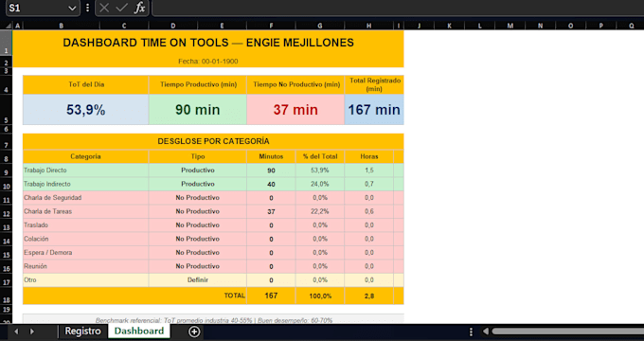Select the 167 min total cell

coord(374,110)
